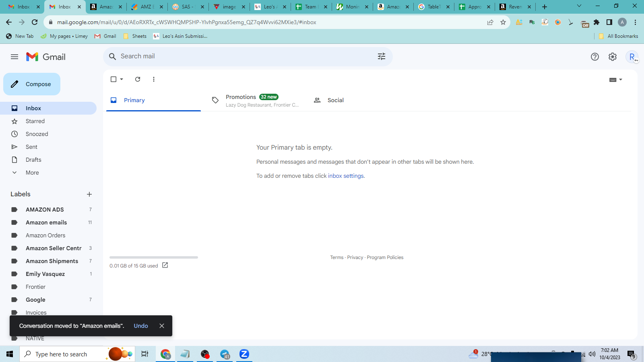The image size is (644, 362).
Task: Open the Terms link
Action: 337,257
